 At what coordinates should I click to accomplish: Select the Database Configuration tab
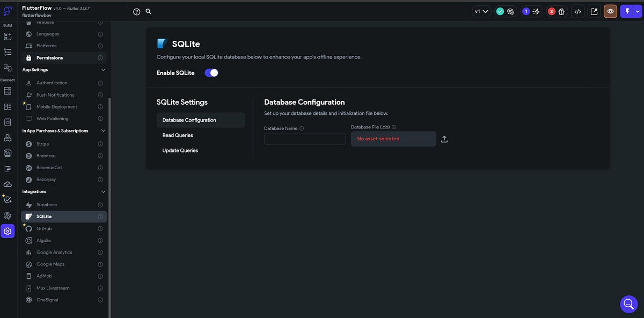pyautogui.click(x=201, y=120)
